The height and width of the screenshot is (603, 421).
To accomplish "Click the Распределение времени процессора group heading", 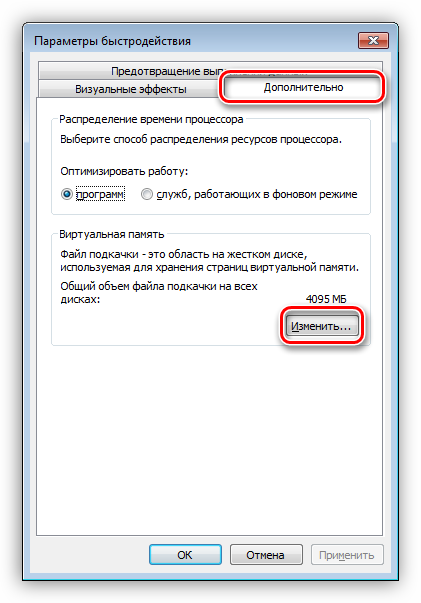I will click(x=151, y=120).
